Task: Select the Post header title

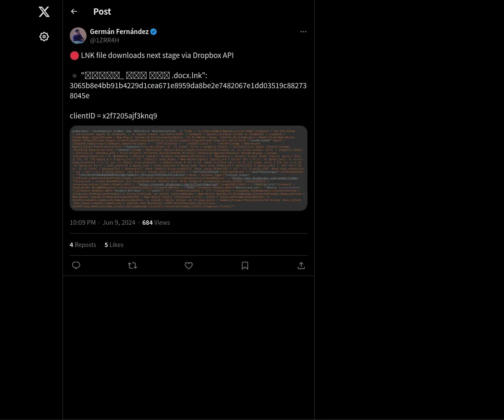Action: pyautogui.click(x=102, y=12)
